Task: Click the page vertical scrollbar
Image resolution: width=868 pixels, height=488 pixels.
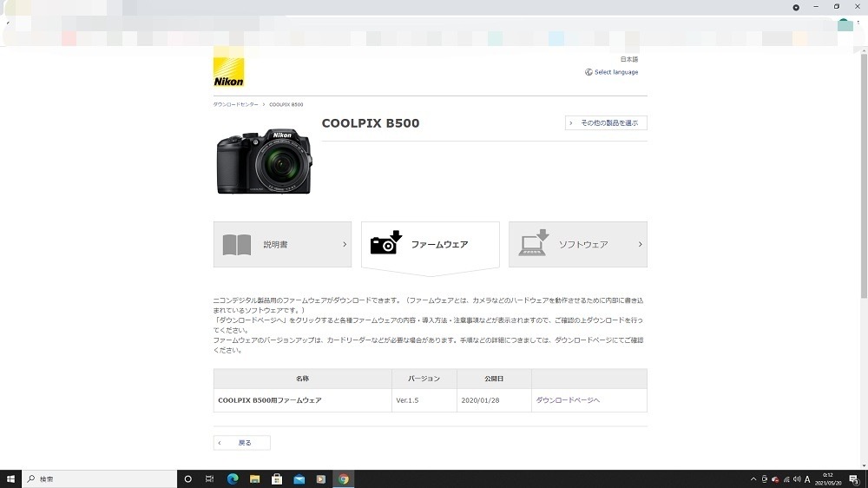Action: click(864, 174)
